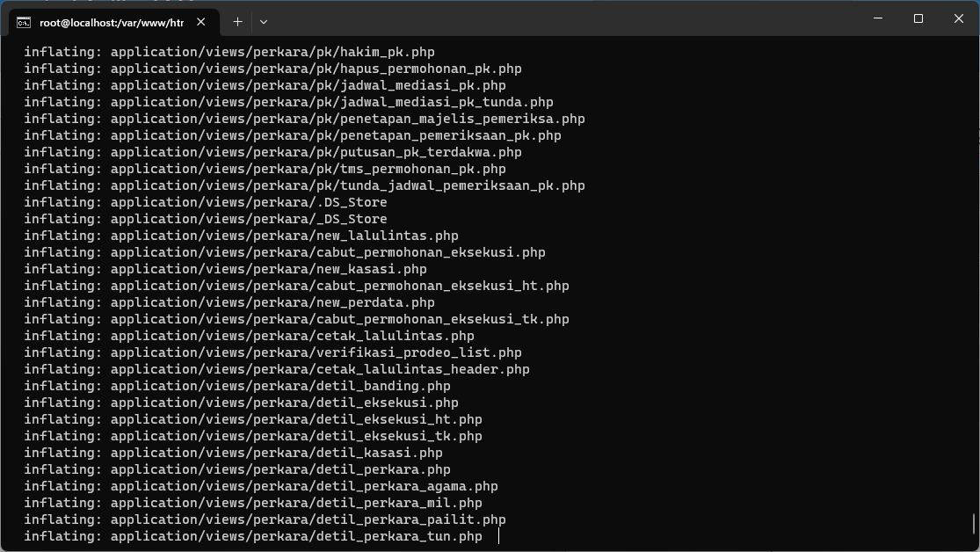Click the text cursor after detil_perkara_tun.php
Viewport: 980px width, 552px height.
point(498,536)
